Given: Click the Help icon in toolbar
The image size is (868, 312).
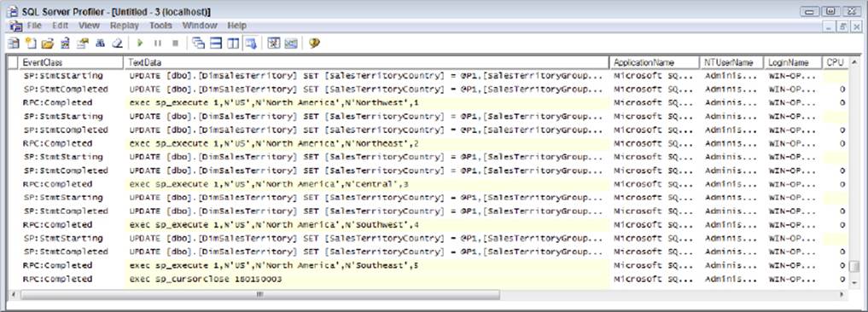Looking at the screenshot, I should click(314, 43).
